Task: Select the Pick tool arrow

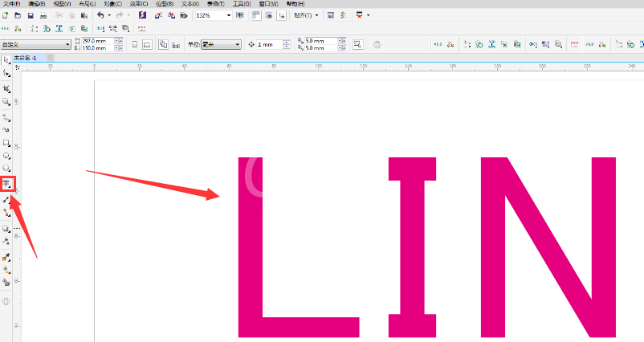Action: [6, 60]
